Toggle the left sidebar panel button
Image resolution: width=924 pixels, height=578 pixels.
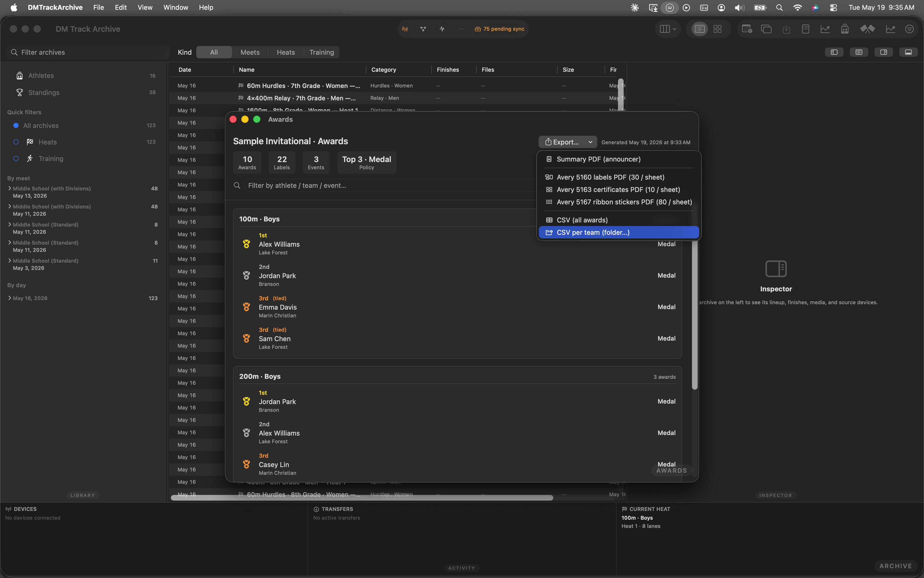point(834,52)
